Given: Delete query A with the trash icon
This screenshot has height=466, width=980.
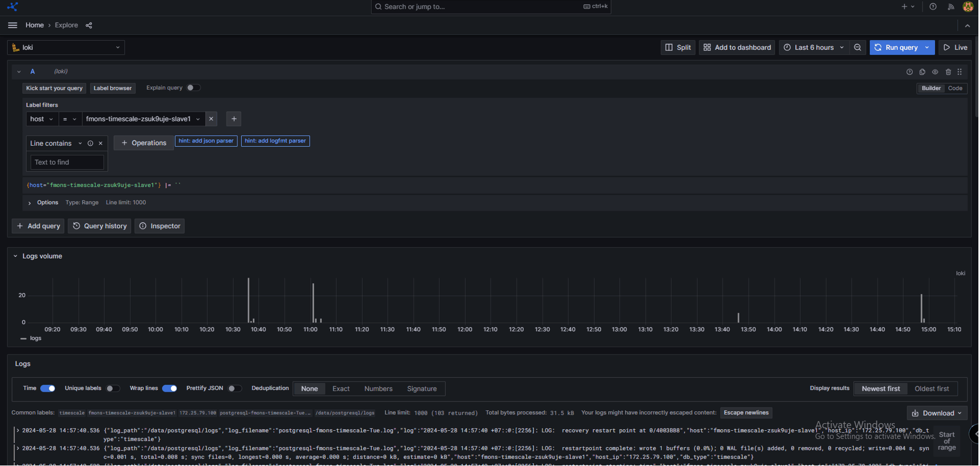Looking at the screenshot, I should pyautogui.click(x=949, y=72).
